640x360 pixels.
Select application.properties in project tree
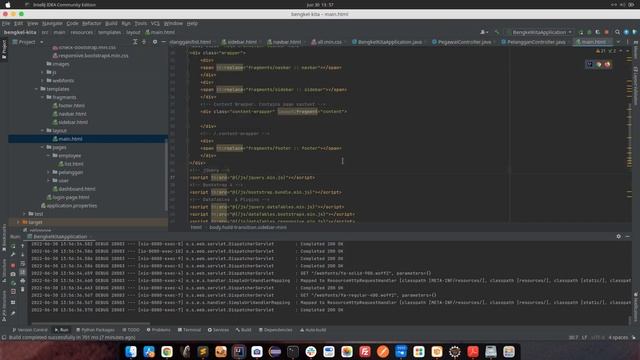pos(69,205)
